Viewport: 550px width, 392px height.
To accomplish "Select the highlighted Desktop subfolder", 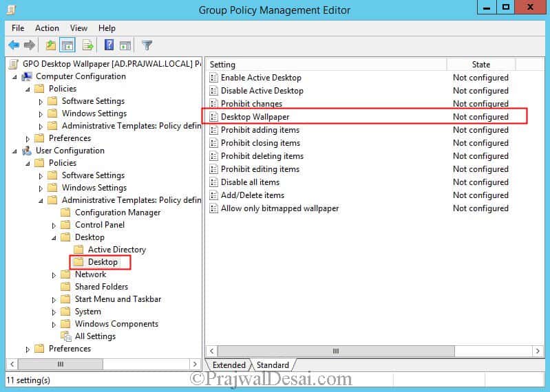I will click(x=103, y=262).
